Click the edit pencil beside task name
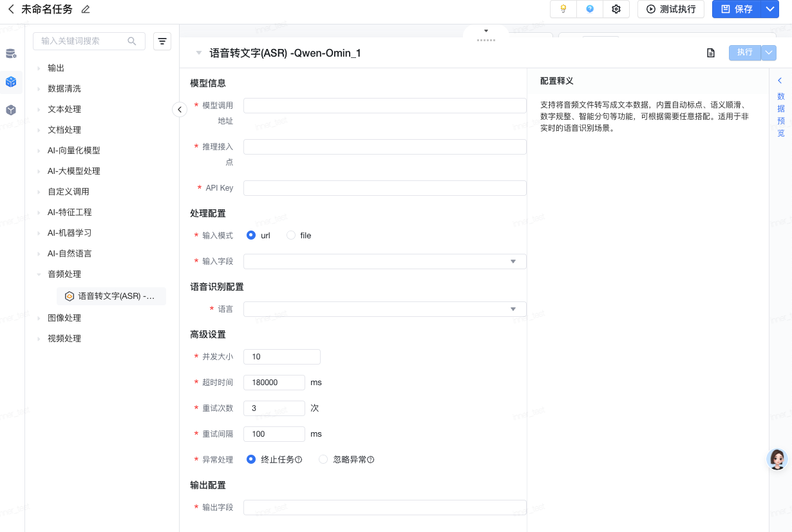The height and width of the screenshot is (532, 792). tap(86, 9)
